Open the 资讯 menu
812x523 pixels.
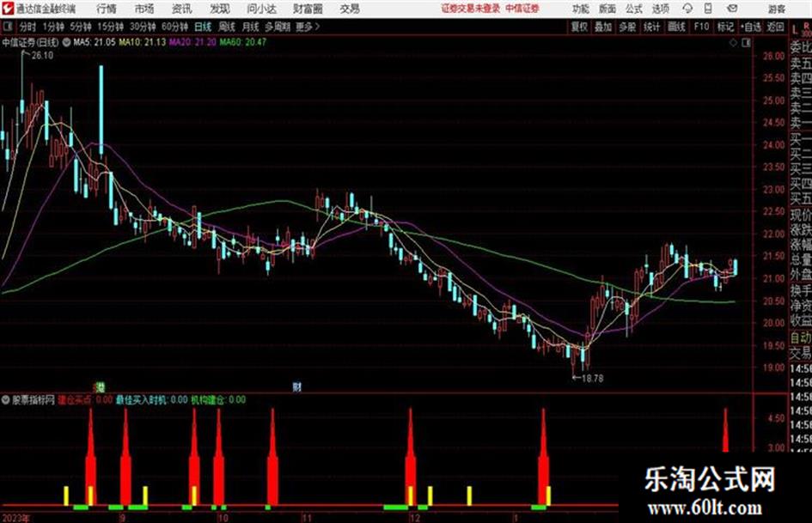(x=182, y=9)
